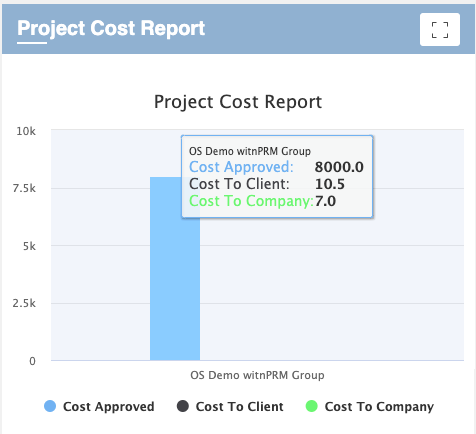
Task: Click the Project Cost Report panel header title
Action: click(x=111, y=28)
